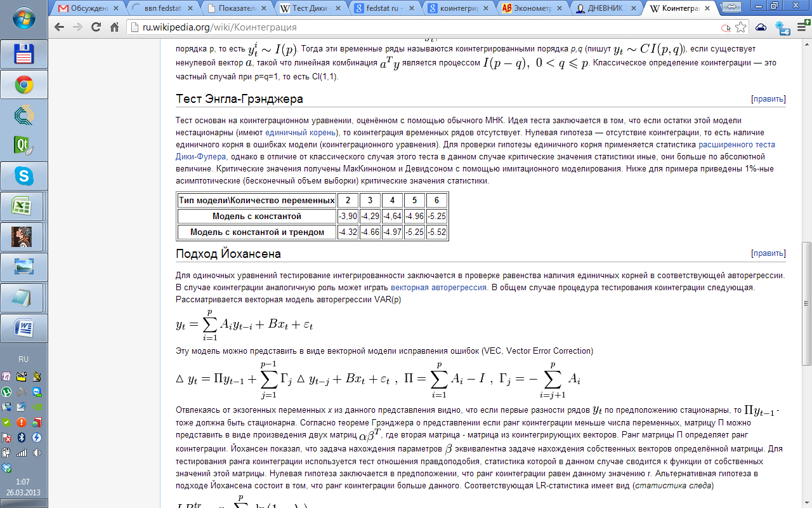Click the browser forward arrow
The height and width of the screenshot is (508, 812).
pos(77,27)
